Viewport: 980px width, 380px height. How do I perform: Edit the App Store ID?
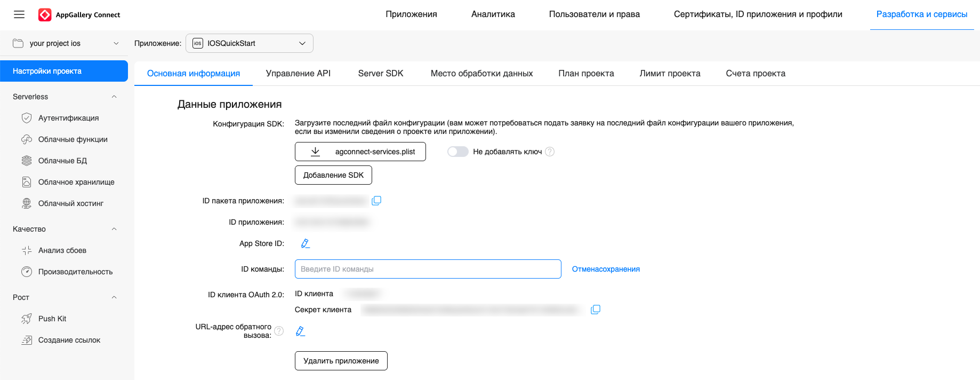click(305, 243)
